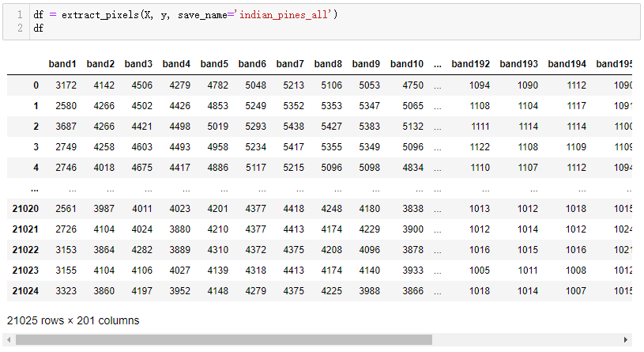
Task: Click value 4139 in row 21023
Action: tap(217, 271)
